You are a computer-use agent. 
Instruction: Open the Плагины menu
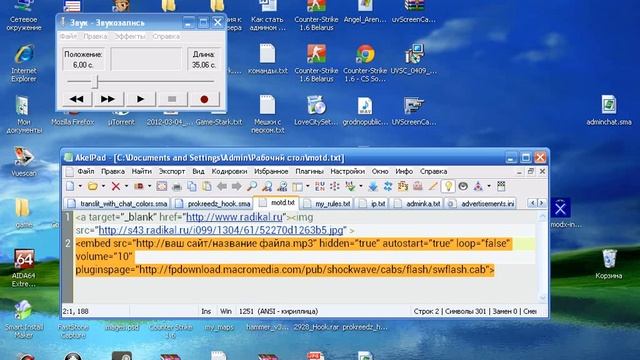(309, 171)
